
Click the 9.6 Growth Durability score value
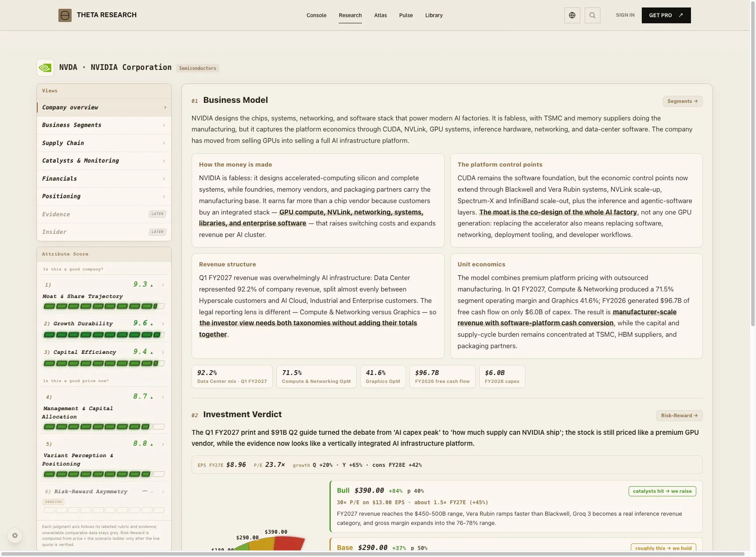click(140, 323)
